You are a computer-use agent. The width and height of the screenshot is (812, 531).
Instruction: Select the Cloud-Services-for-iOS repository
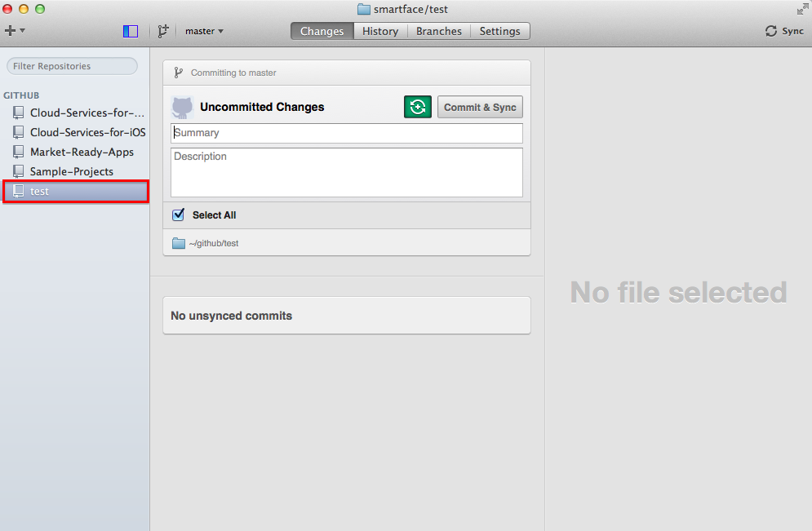click(x=76, y=132)
